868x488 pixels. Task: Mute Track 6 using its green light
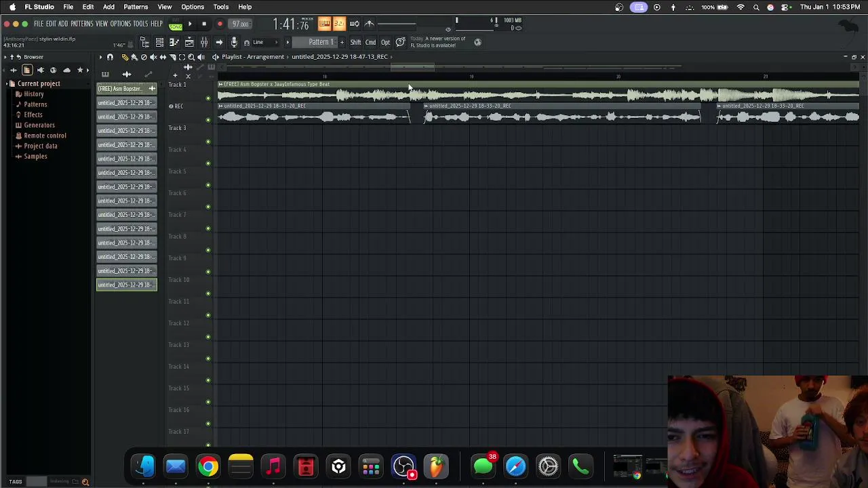tap(208, 206)
